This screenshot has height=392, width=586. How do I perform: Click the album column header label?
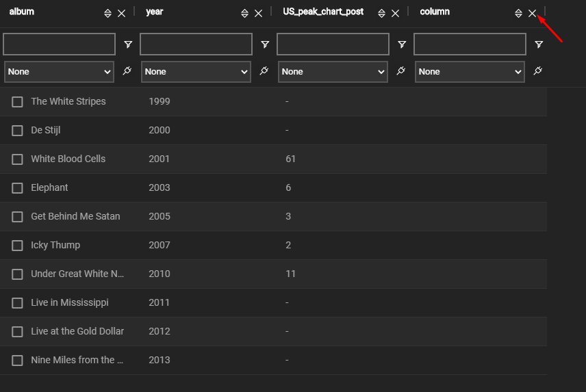tap(22, 12)
